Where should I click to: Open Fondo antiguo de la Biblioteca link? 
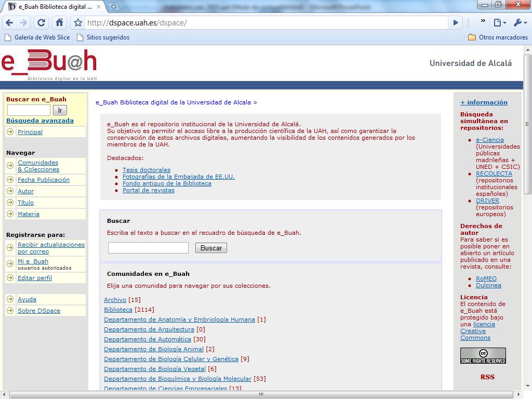pyautogui.click(x=167, y=183)
